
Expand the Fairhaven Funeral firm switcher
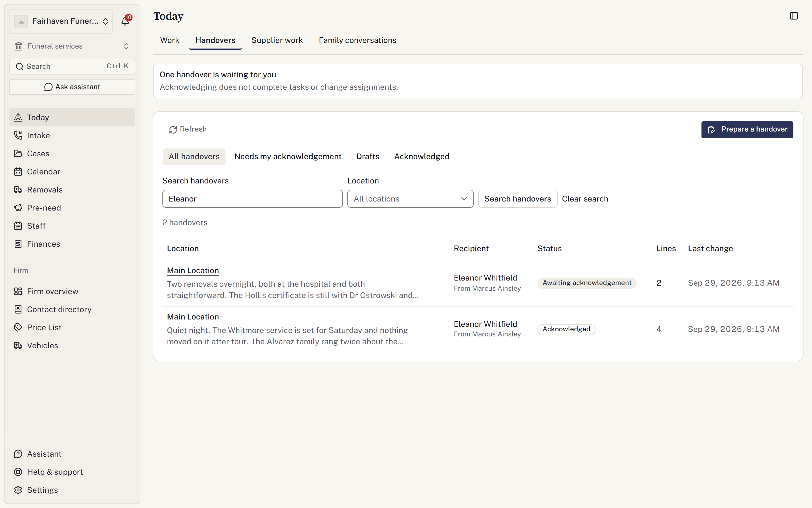pos(61,21)
